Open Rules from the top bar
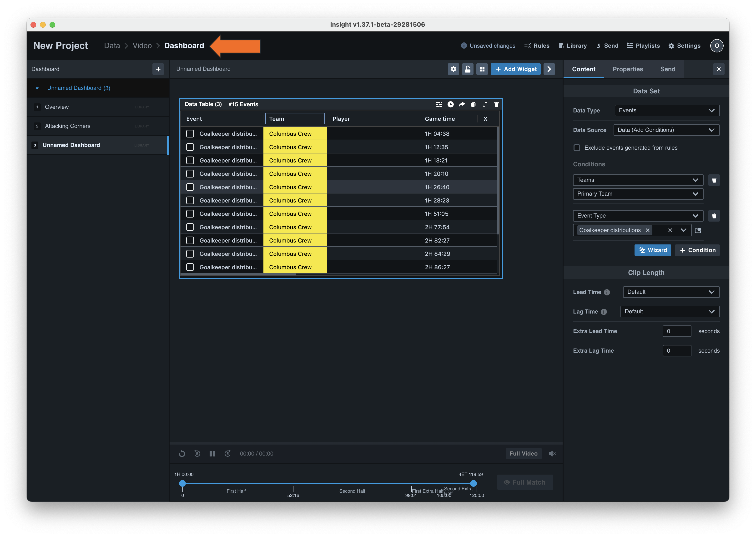Image resolution: width=756 pixels, height=537 pixels. (x=537, y=46)
